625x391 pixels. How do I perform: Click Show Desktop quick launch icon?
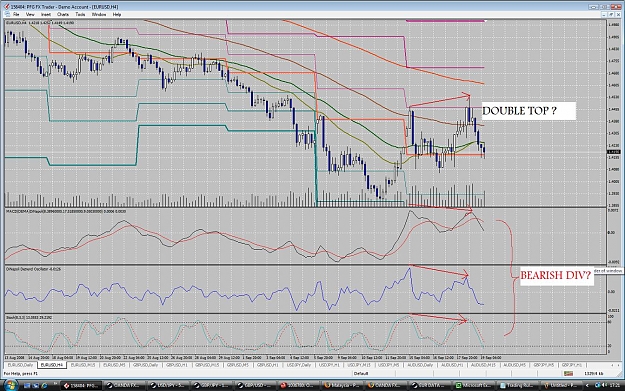pyautogui.click(x=27, y=385)
